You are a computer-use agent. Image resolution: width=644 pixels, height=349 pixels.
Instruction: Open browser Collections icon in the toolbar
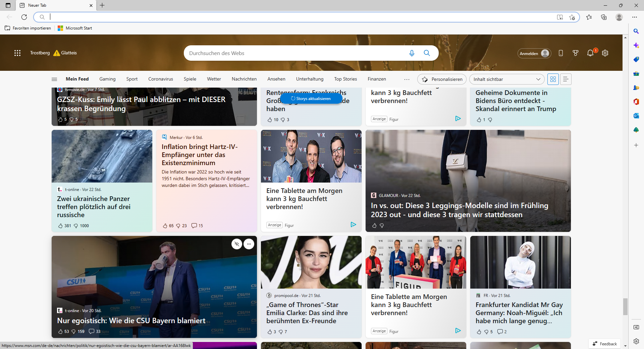pyautogui.click(x=604, y=17)
